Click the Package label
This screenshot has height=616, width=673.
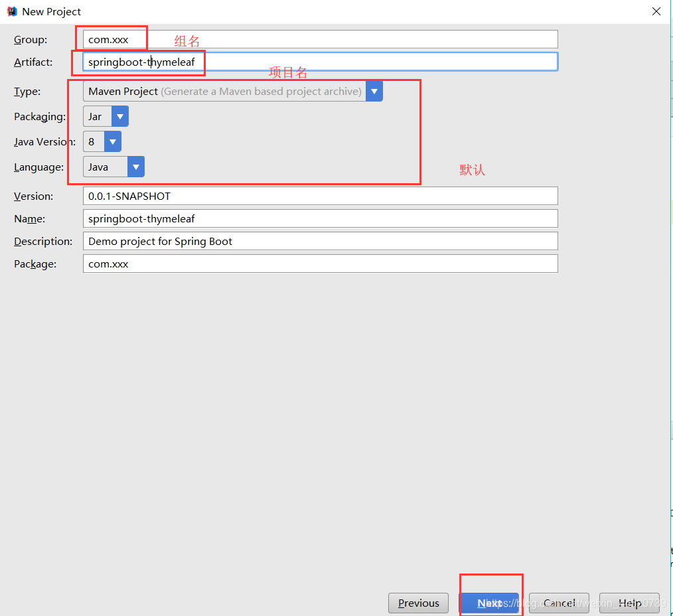click(x=35, y=264)
